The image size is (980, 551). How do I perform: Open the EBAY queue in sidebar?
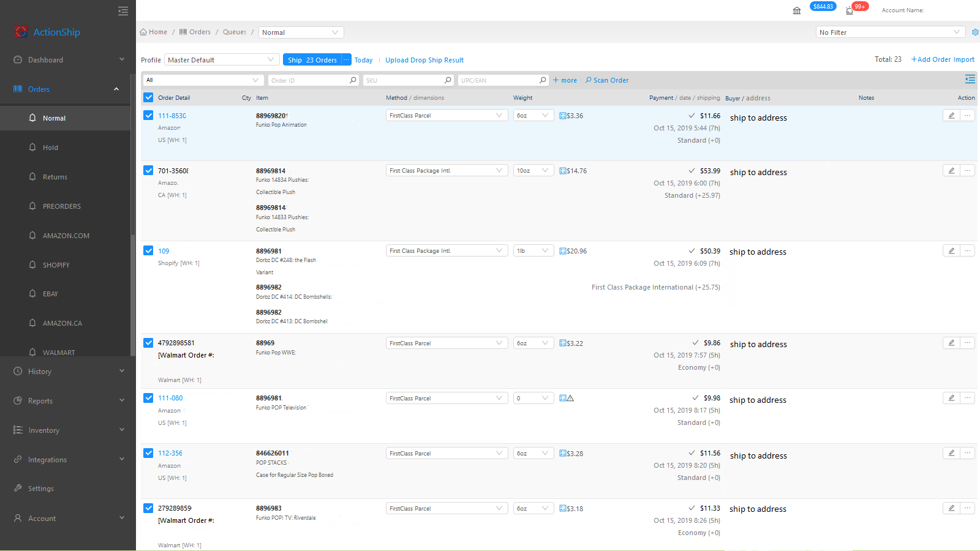point(65,294)
